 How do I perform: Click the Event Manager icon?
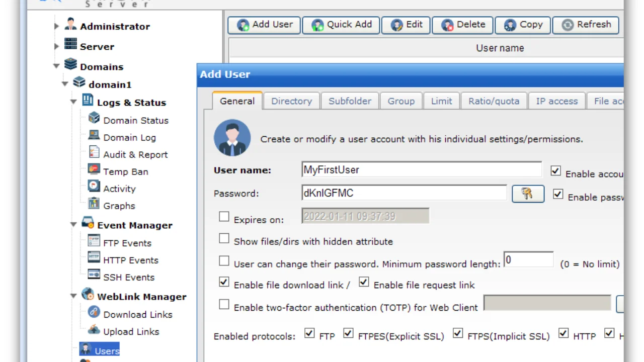(88, 223)
